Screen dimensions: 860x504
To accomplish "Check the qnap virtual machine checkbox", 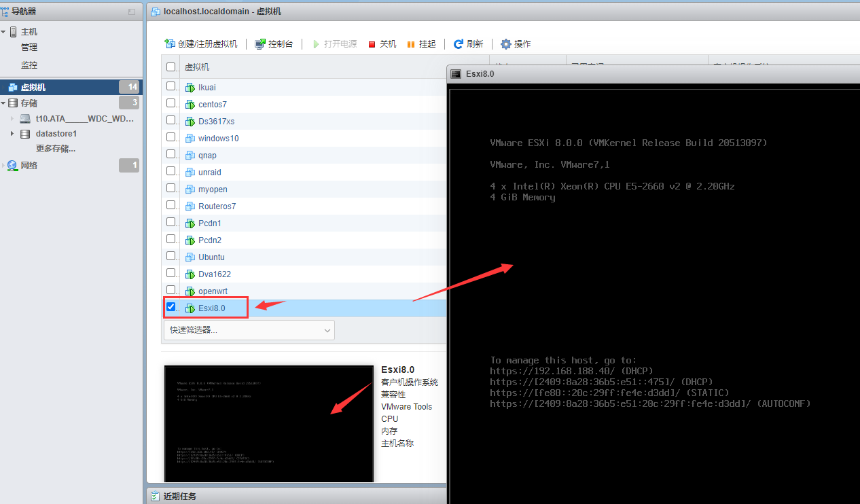I will coord(171,154).
